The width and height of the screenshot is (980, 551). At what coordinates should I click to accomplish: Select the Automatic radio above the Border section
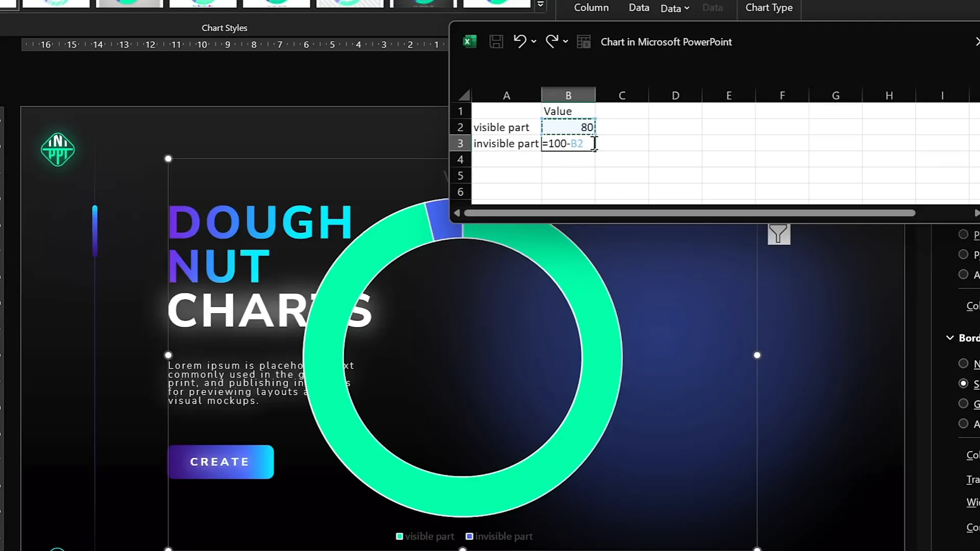tap(963, 274)
